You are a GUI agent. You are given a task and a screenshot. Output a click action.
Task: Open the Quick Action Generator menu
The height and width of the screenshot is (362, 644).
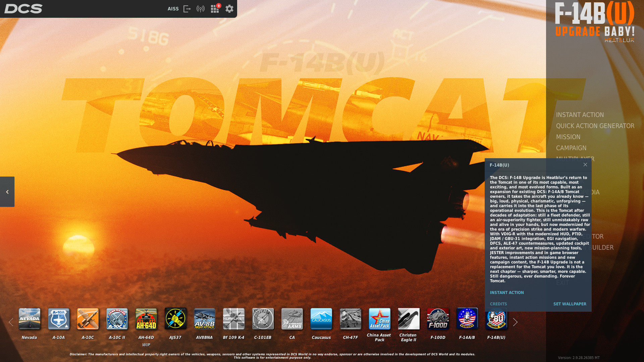point(595,126)
